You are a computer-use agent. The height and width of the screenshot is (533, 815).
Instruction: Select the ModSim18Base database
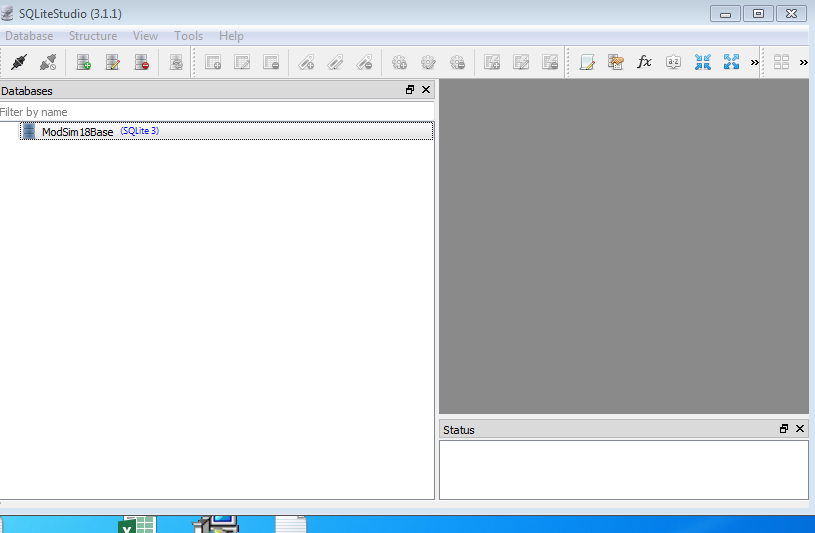click(227, 131)
